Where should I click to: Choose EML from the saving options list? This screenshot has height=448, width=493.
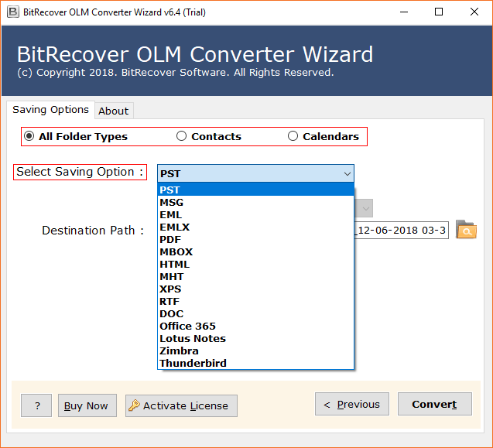click(x=255, y=214)
